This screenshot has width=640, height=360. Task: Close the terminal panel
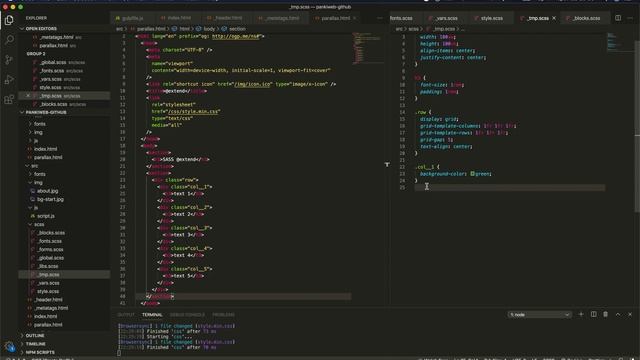click(630, 314)
